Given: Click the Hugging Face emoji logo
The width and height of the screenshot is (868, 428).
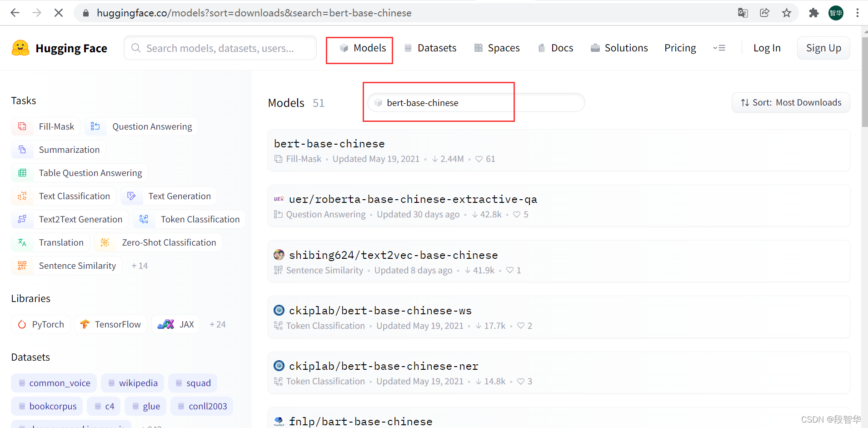Looking at the screenshot, I should click(x=20, y=48).
